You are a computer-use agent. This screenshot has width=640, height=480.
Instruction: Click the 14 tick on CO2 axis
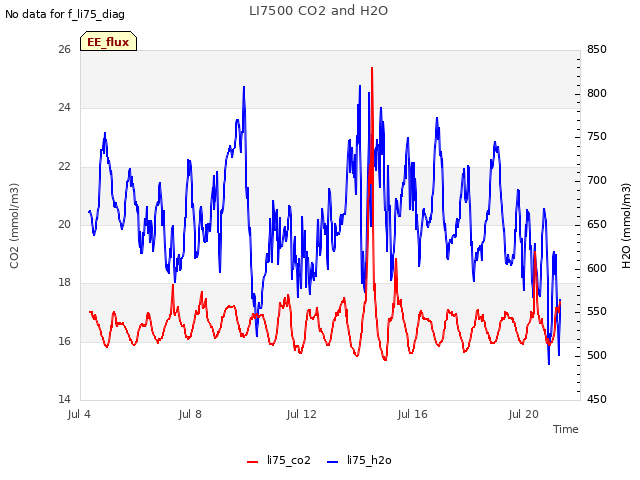pyautogui.click(x=64, y=399)
